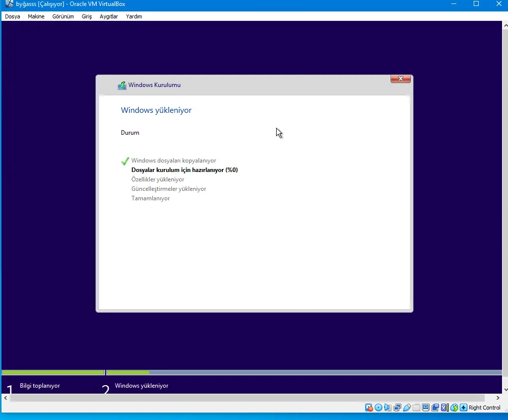Click the vertical scrollbar up arrow
508x420 pixels.
pyautogui.click(x=506, y=25)
